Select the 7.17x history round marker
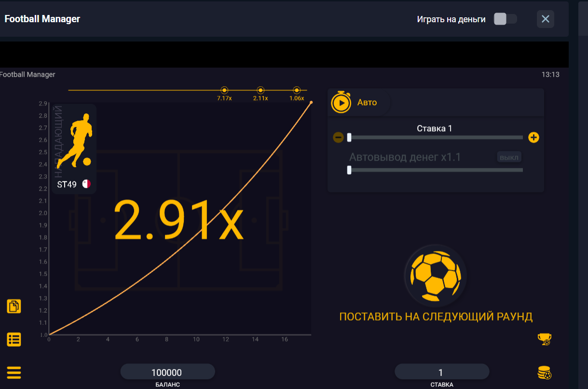 224,90
